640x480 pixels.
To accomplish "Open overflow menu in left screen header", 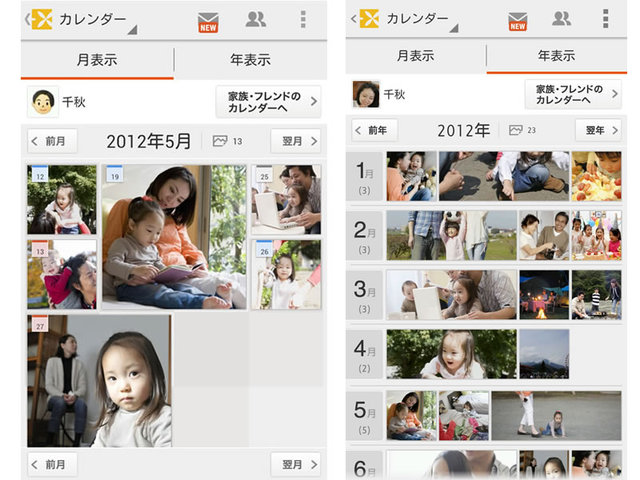I will (303, 20).
